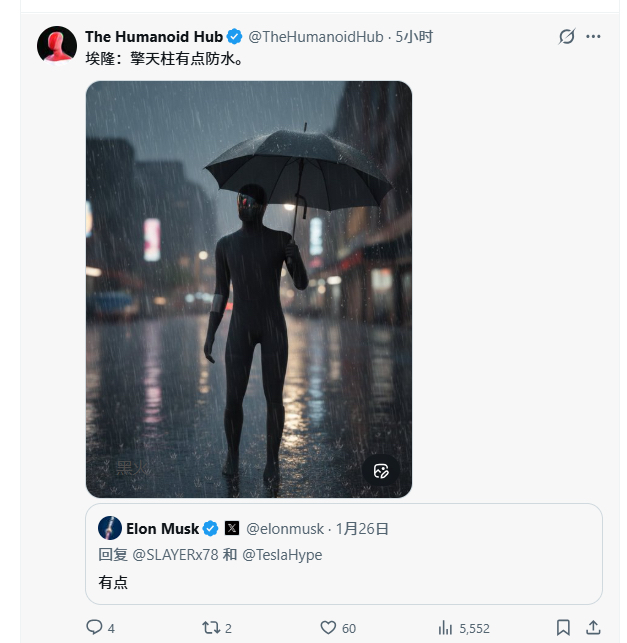Click the Elon Musk name in quote
627x643 pixels.
click(162, 529)
